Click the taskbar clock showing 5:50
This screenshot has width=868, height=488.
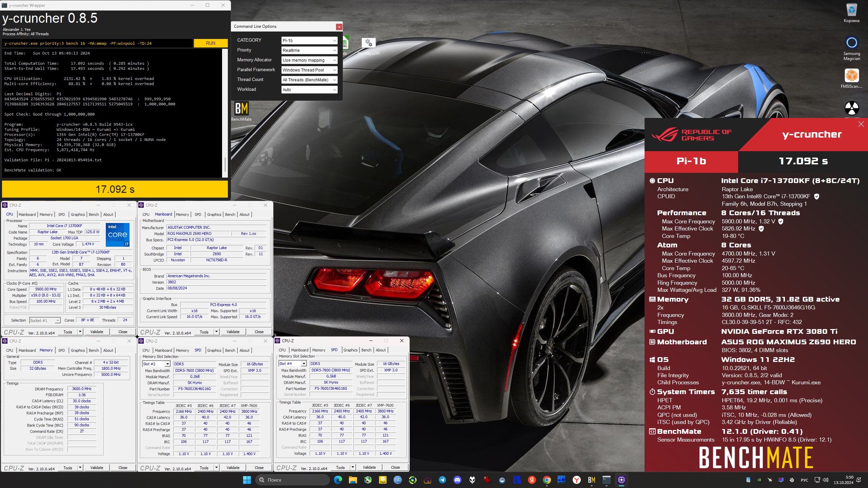[843, 480]
